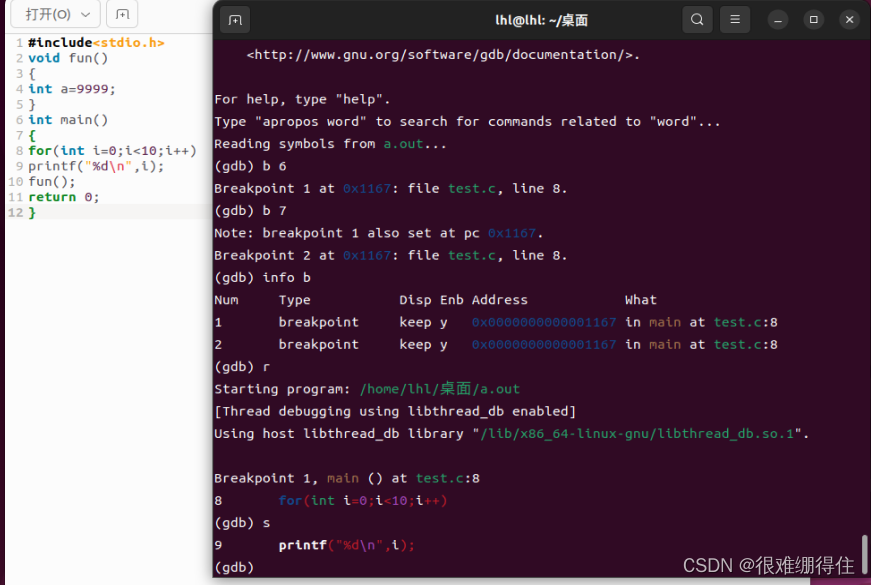This screenshot has width=871, height=585.
Task: Click the '#include<stdio.h>' line in the editor
Action: pyautogui.click(x=96, y=43)
